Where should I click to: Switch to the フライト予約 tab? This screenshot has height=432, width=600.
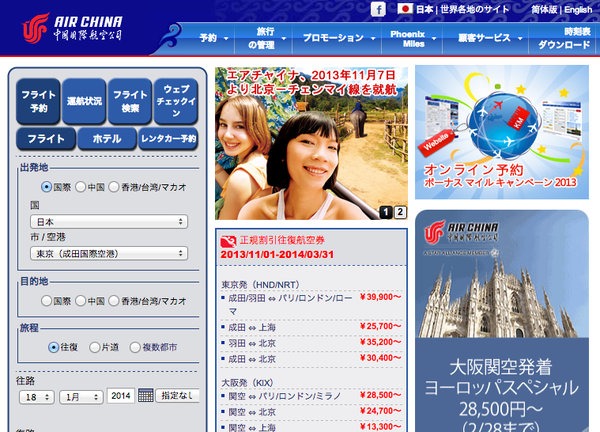(x=38, y=101)
